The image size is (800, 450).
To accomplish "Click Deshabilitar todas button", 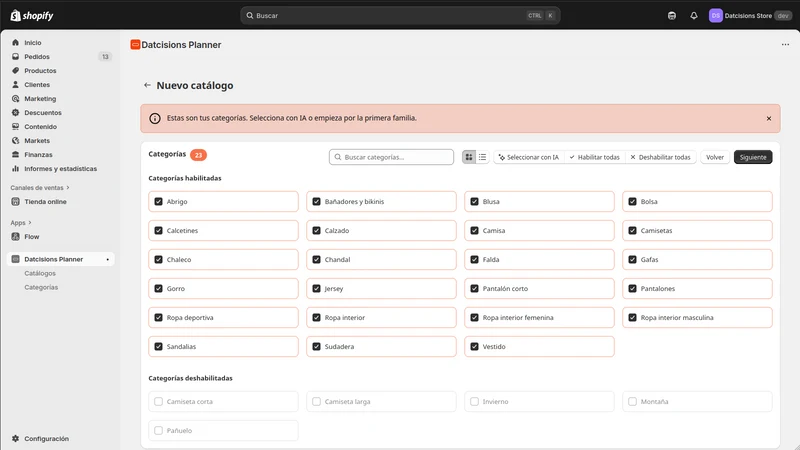I will click(660, 157).
